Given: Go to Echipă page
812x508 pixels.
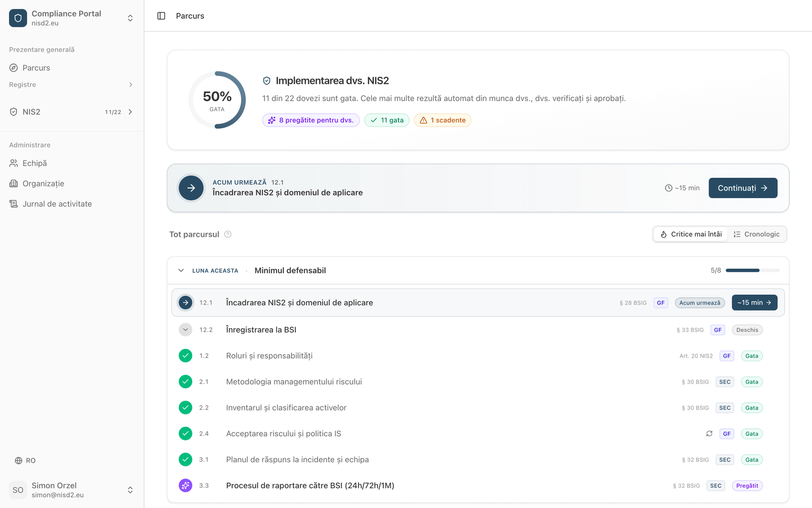Looking at the screenshot, I should (72, 163).
